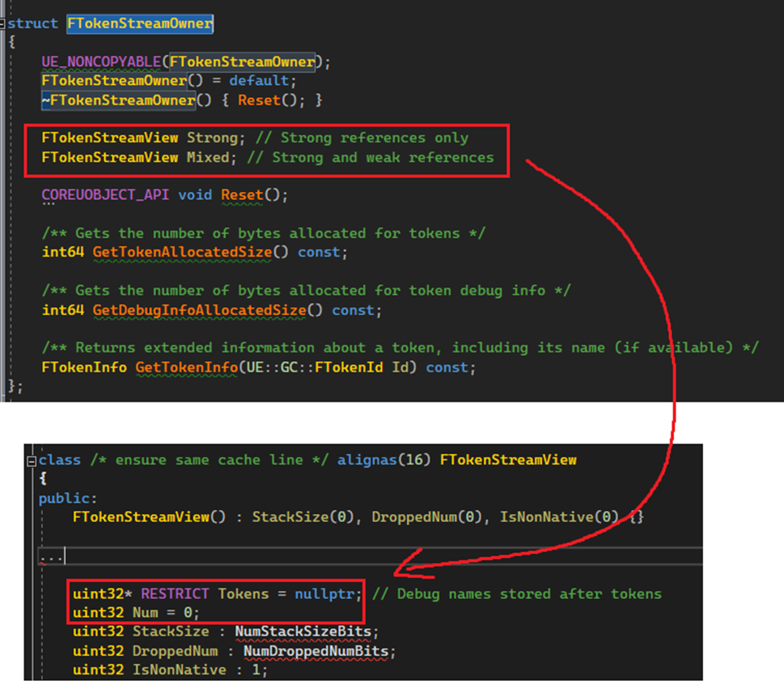Click the FTokenInfo return type
Viewport: 784px width, 689px height.
84,368
